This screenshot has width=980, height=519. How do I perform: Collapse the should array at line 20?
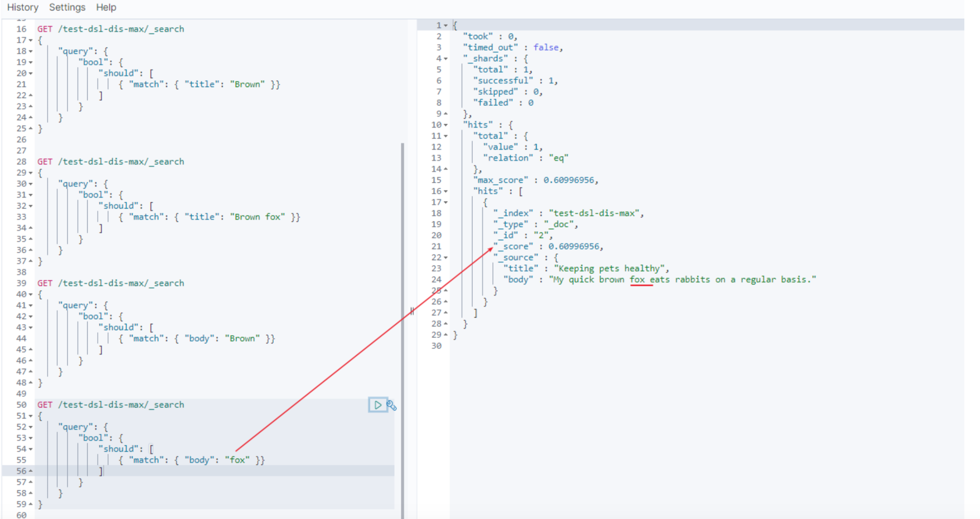point(31,73)
